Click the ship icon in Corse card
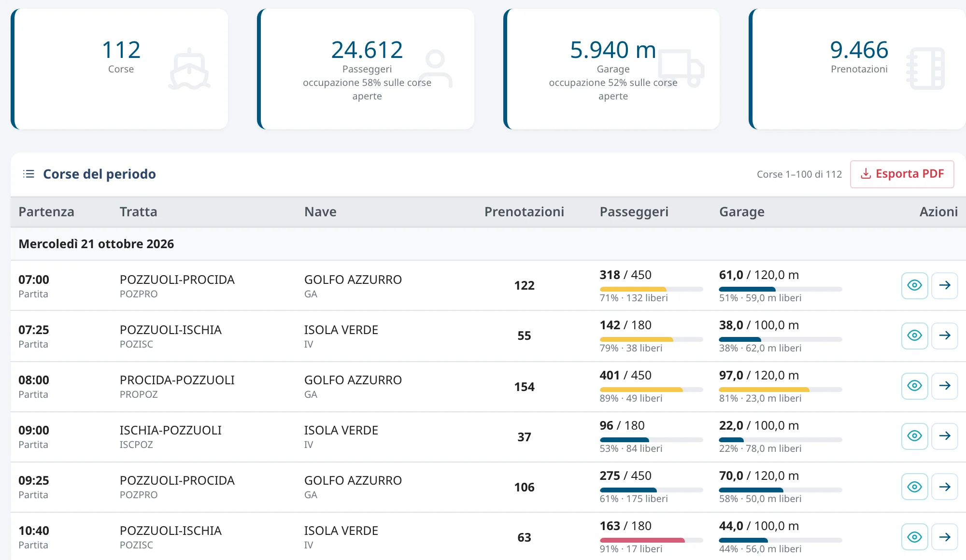 pos(189,69)
